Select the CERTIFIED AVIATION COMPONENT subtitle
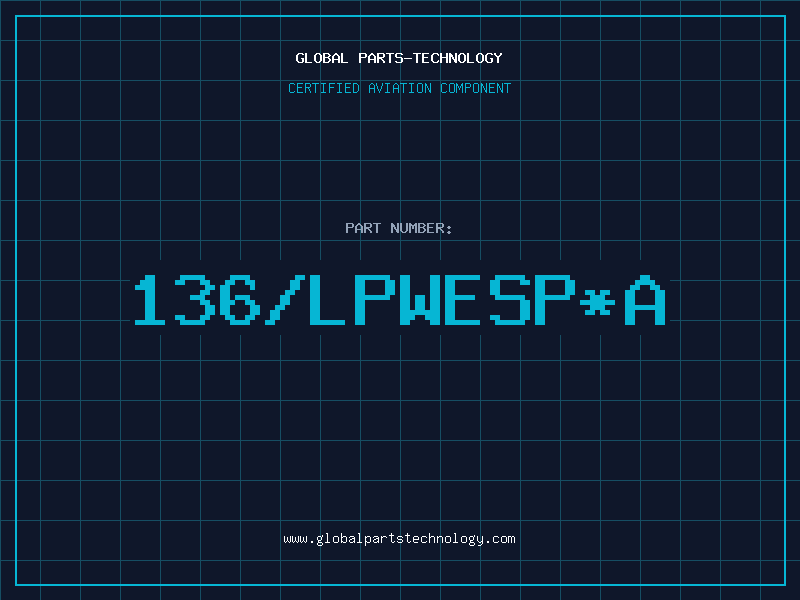 pyautogui.click(x=399, y=88)
